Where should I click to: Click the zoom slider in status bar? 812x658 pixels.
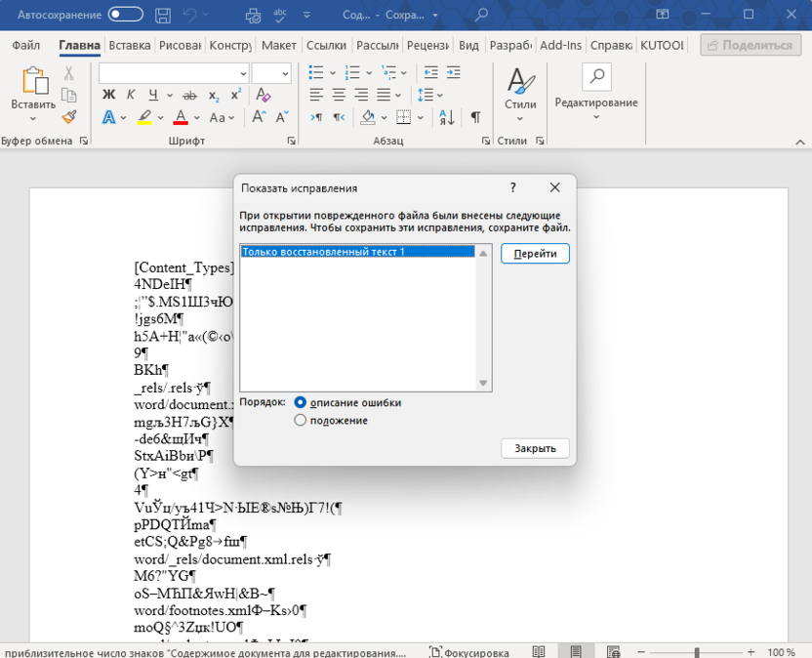click(x=696, y=651)
